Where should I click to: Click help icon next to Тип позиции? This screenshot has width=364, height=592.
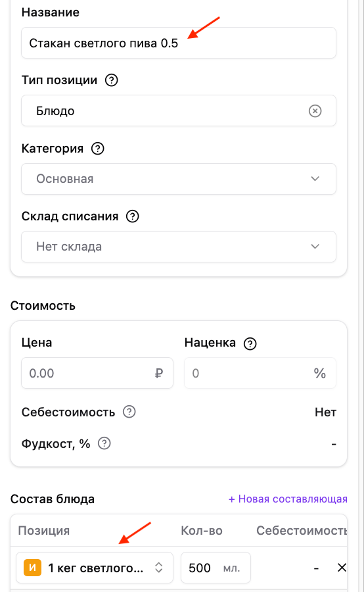tap(111, 80)
